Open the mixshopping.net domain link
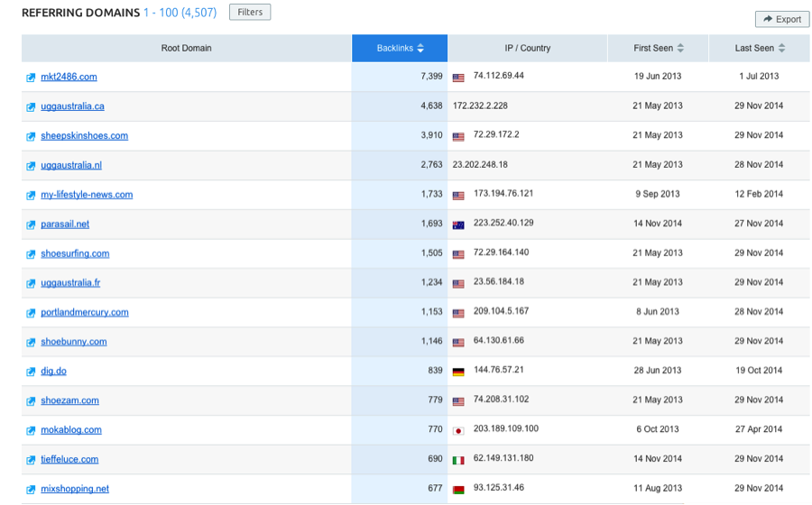Image resolution: width=812 pixels, height=505 pixels. [x=75, y=489]
